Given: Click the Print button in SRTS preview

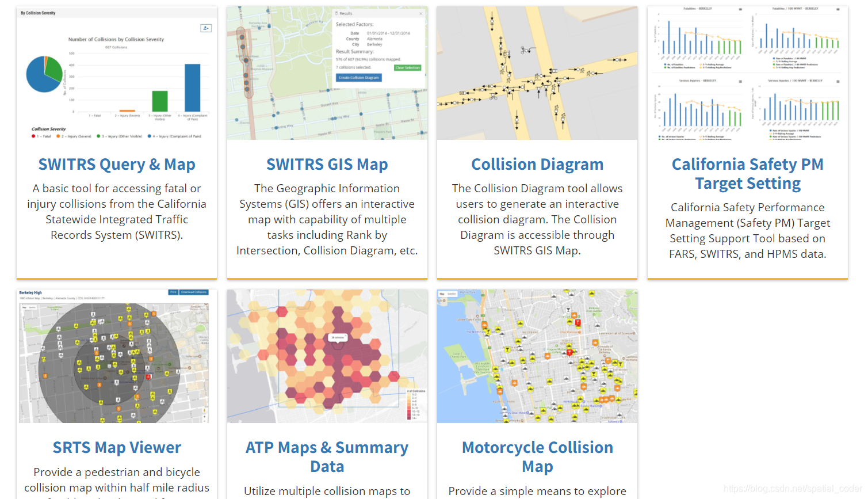Looking at the screenshot, I should click(x=173, y=292).
